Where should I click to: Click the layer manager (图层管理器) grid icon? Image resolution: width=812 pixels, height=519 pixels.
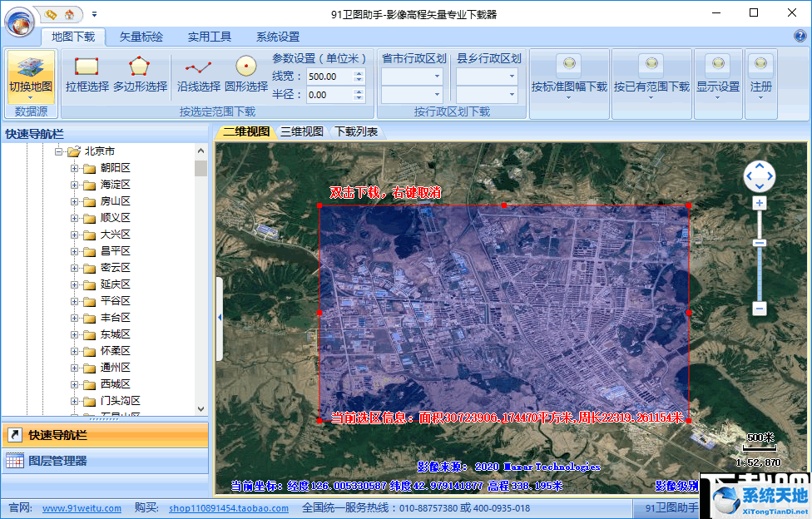point(15,461)
